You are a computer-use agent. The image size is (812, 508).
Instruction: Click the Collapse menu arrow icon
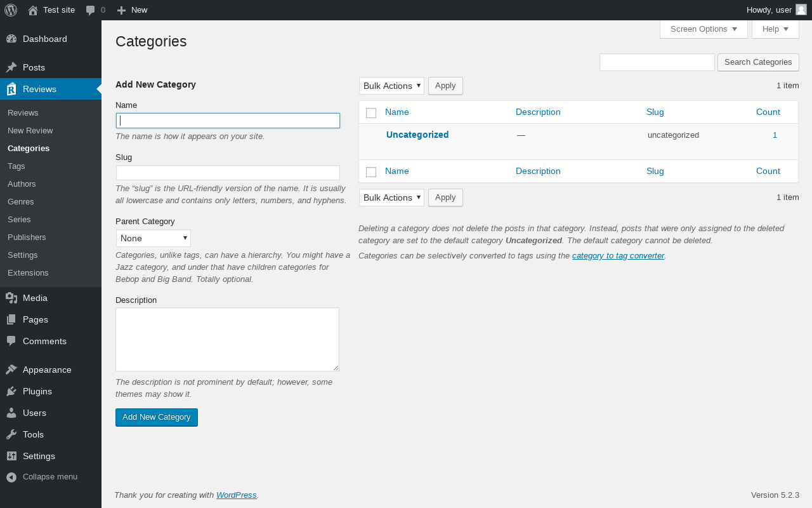click(11, 477)
